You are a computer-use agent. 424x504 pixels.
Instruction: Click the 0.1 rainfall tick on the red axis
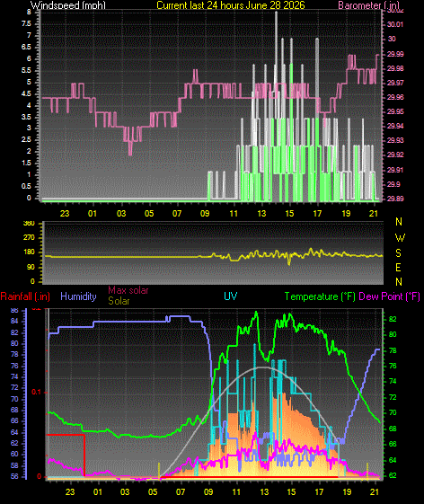pyautogui.click(x=36, y=392)
